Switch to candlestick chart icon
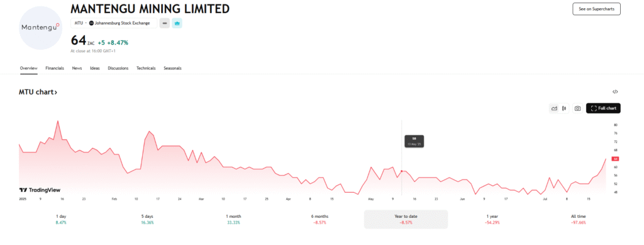 coord(564,108)
